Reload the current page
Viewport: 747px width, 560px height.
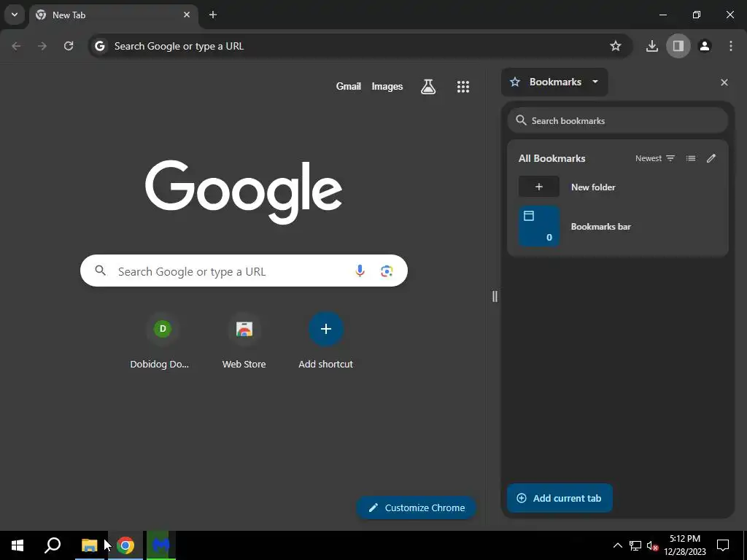click(x=69, y=46)
